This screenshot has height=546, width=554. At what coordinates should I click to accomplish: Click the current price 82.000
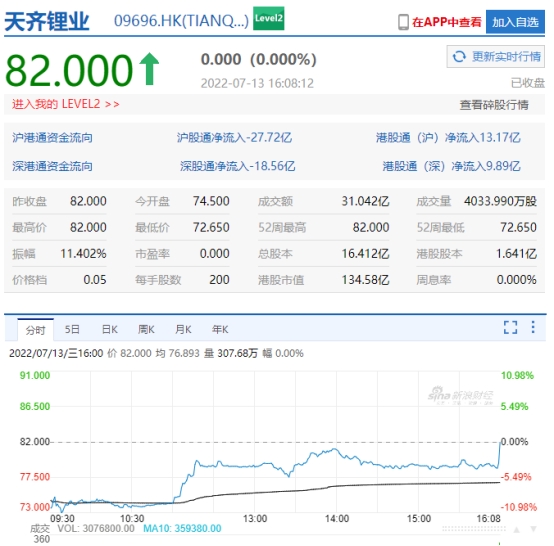pos(69,70)
